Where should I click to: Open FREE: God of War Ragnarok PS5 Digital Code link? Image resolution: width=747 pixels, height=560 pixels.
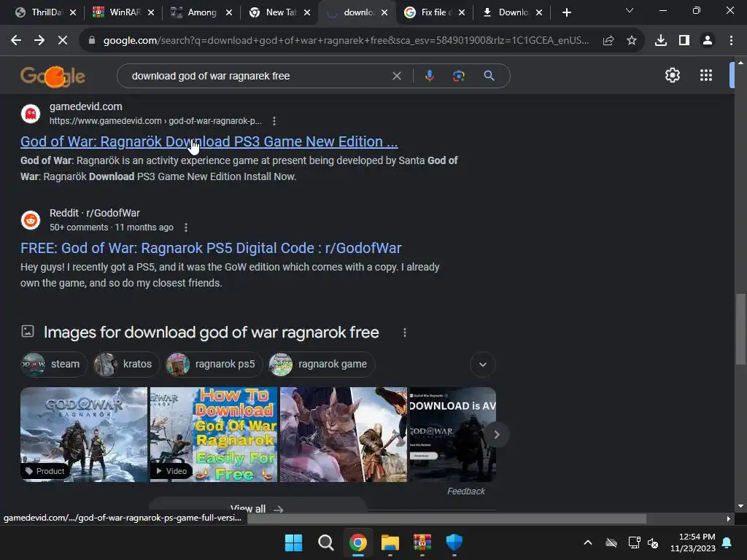211,248
